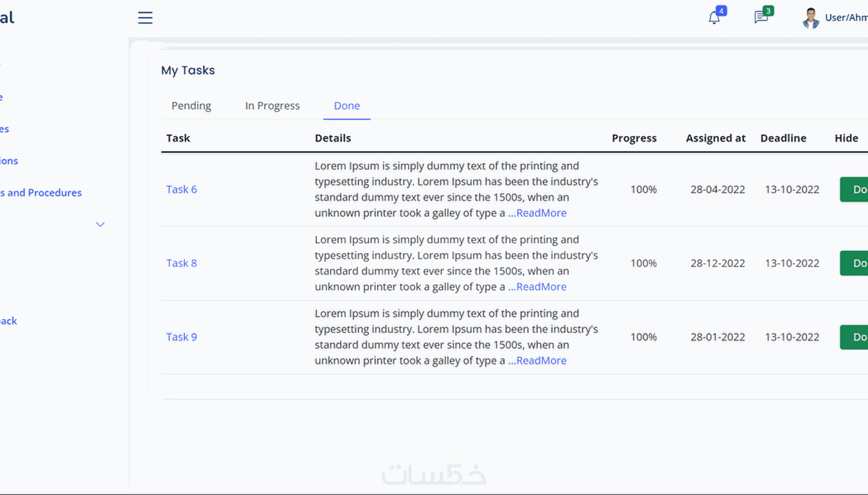Click the user name next to avatar
The width and height of the screenshot is (868, 495).
point(846,18)
